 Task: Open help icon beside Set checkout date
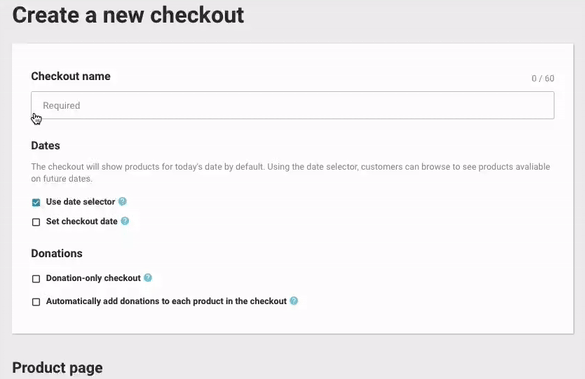(125, 221)
